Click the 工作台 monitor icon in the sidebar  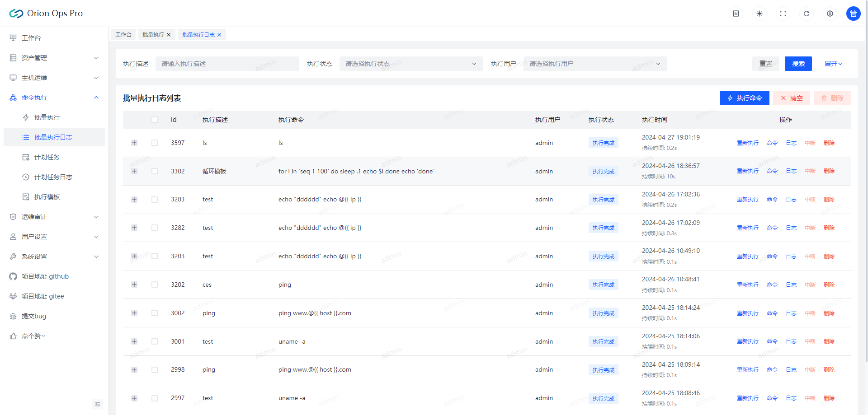(x=13, y=38)
